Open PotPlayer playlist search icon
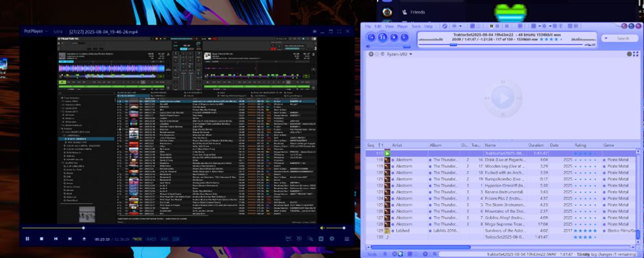 coord(310,239)
